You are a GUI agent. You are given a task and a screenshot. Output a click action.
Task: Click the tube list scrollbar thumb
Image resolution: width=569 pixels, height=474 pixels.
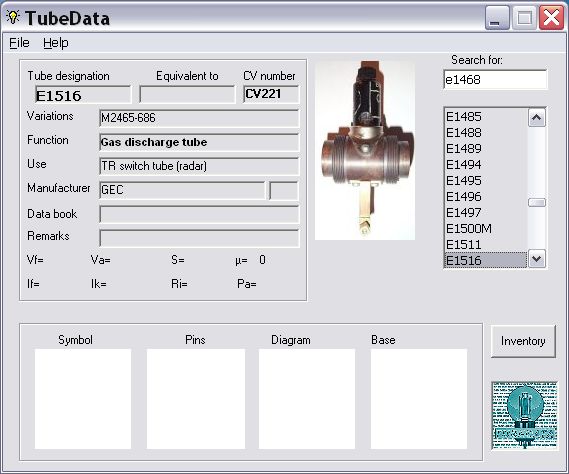coord(537,202)
